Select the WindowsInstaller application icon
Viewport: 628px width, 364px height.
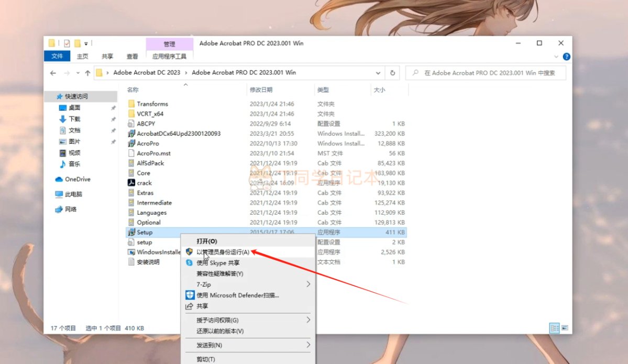pos(131,252)
